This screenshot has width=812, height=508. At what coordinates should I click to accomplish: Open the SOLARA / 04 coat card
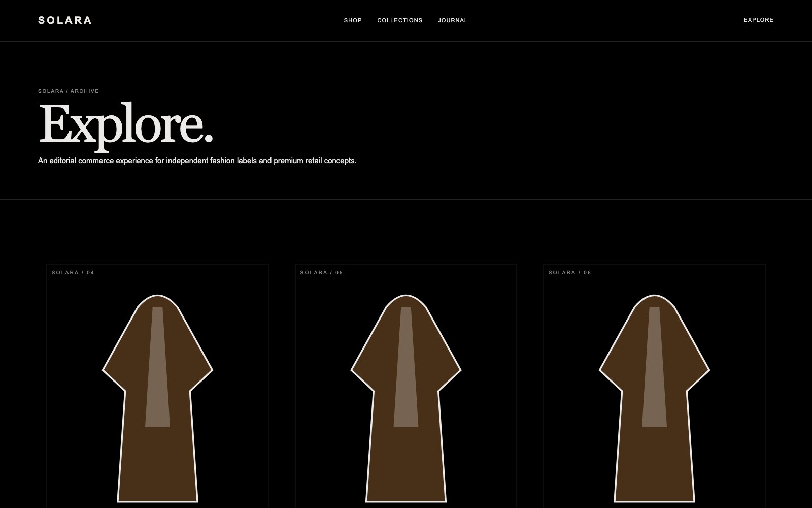tap(157, 386)
